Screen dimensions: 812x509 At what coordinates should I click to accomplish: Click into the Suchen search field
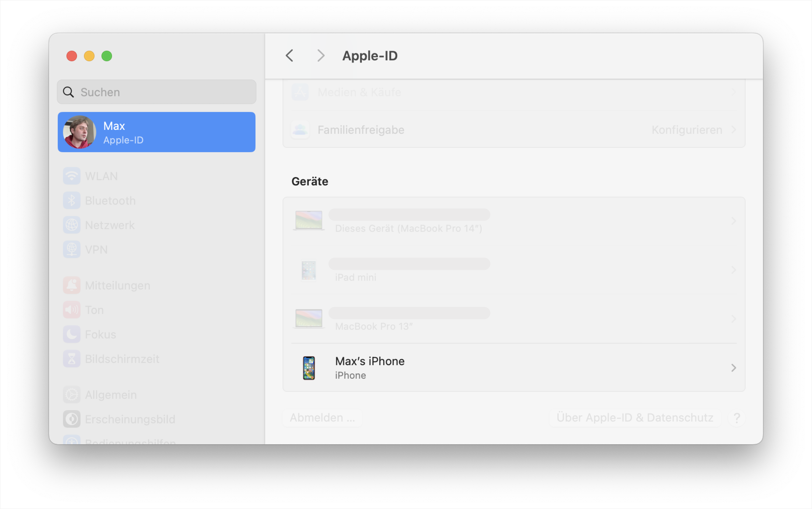tap(157, 92)
